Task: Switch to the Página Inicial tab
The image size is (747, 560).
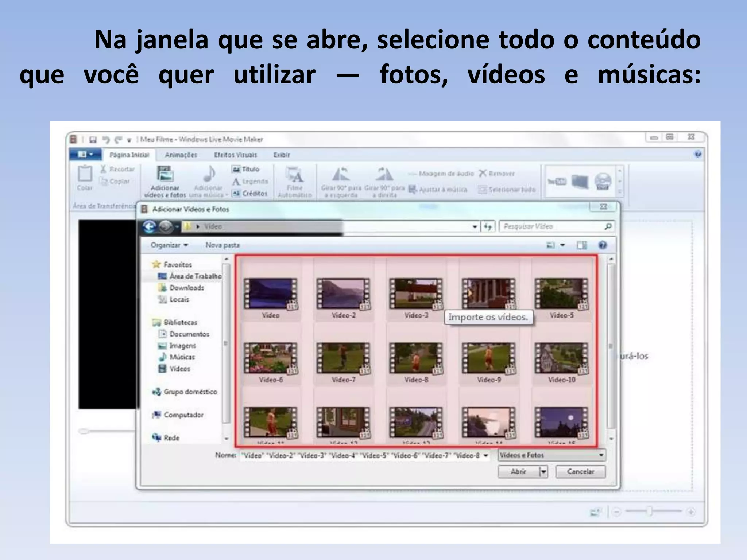Action: coord(129,155)
